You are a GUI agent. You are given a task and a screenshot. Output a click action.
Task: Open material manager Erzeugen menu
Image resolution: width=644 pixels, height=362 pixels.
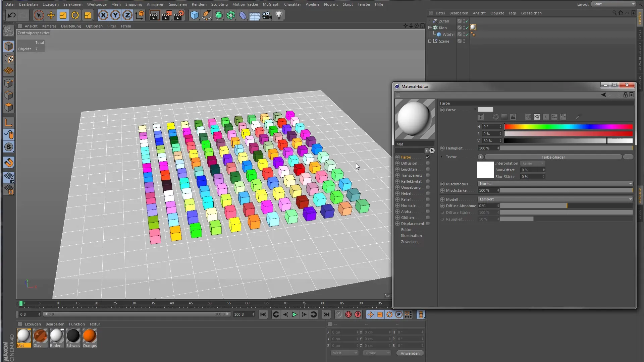coord(33,324)
